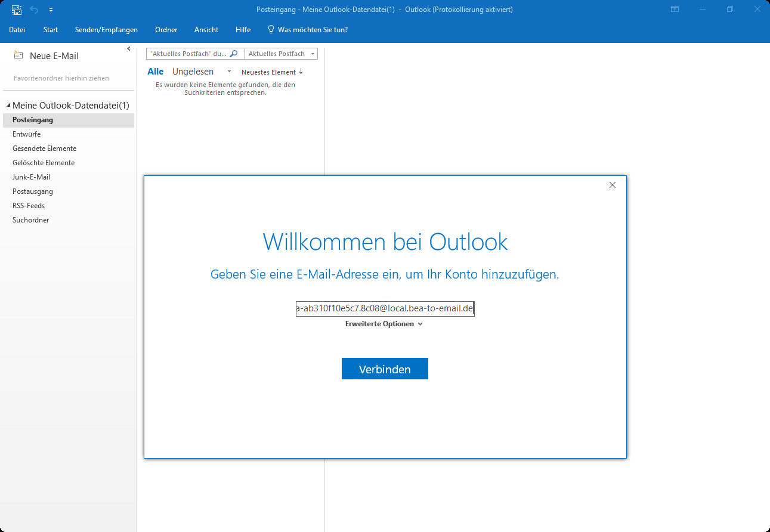Toggle sort direction with the down arrow
The height and width of the screenshot is (532, 770).
[301, 72]
